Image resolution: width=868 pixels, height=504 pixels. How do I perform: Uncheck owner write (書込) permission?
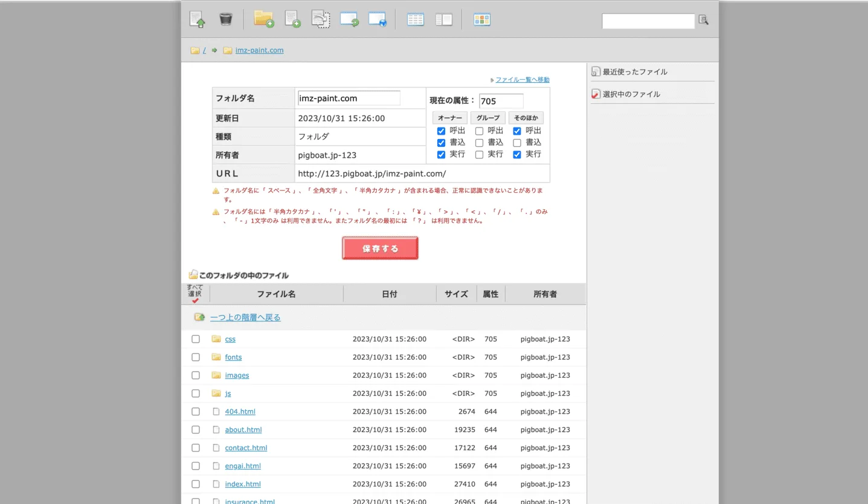pos(441,143)
